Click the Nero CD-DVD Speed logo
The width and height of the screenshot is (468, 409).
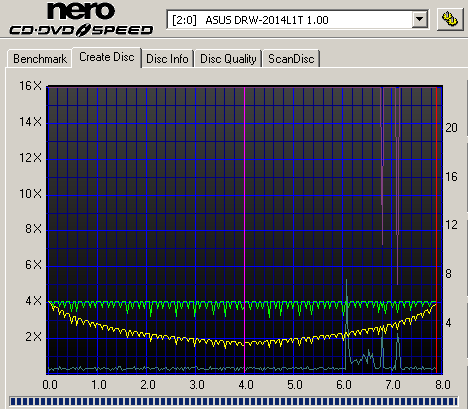(81, 19)
